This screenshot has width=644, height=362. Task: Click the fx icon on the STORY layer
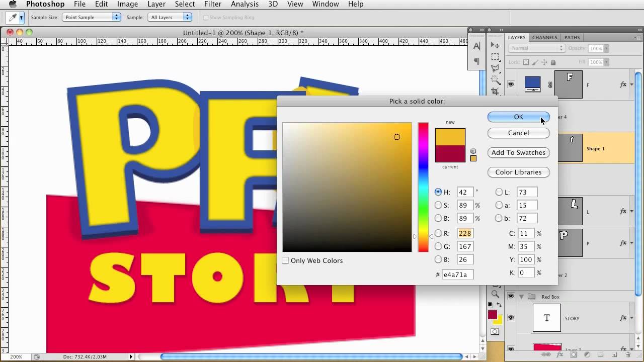coord(624,318)
